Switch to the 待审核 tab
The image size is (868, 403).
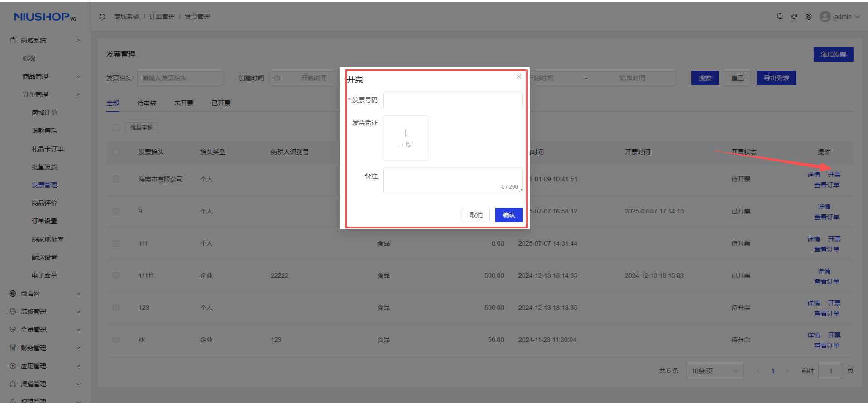pos(147,103)
